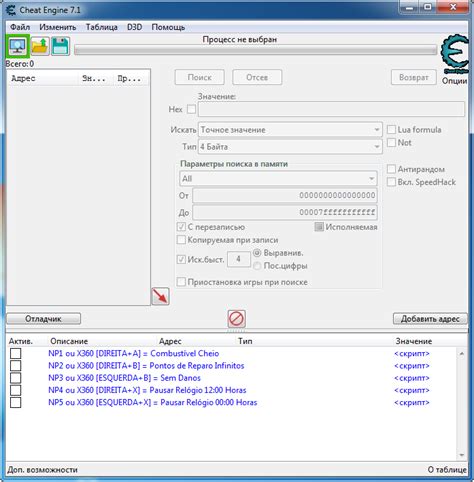474x482 pixels.
Task: Open the Отладчик memory view button
Action: (43, 319)
